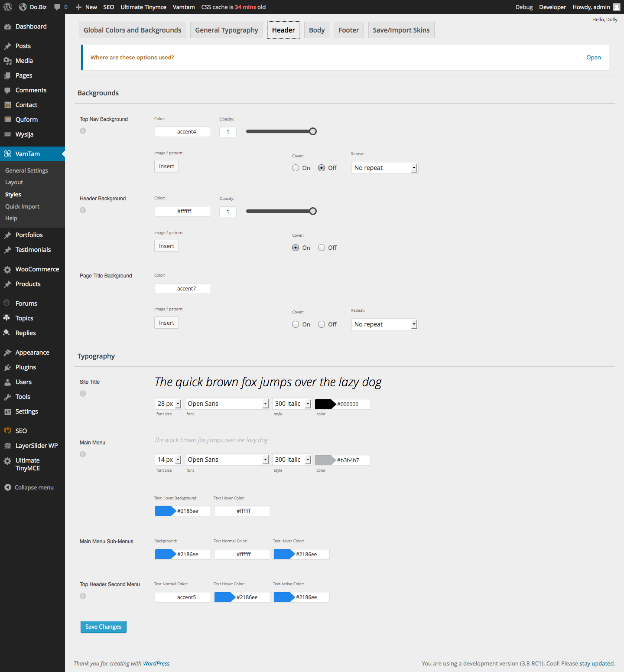The image size is (624, 672).
Task: Click the WooCommerce gear icon
Action: pyautogui.click(x=7, y=269)
